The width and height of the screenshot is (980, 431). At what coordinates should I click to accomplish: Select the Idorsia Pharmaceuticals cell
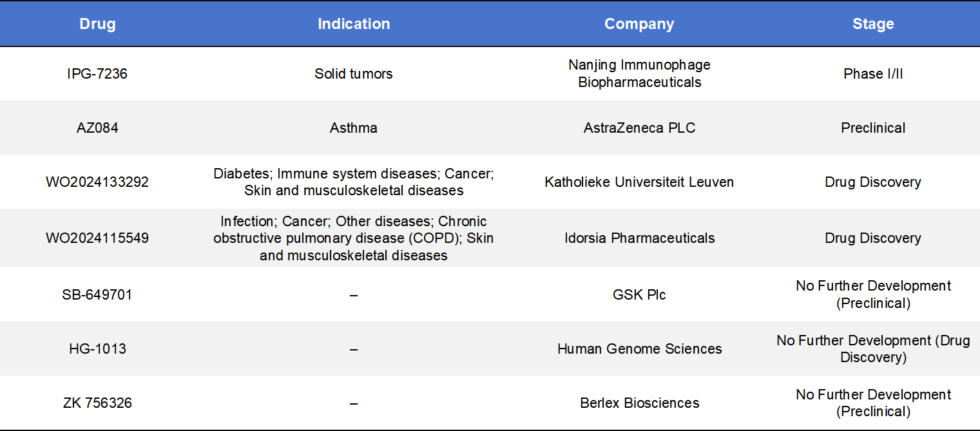[x=639, y=238]
